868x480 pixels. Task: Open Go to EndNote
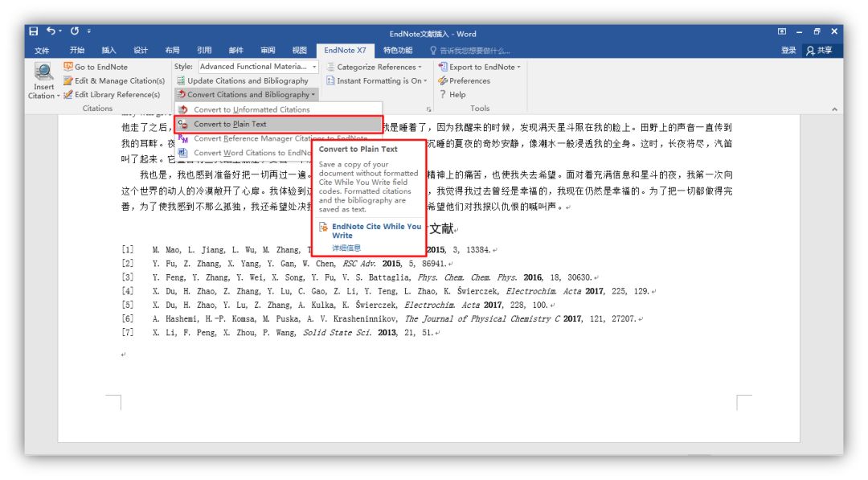pyautogui.click(x=100, y=67)
